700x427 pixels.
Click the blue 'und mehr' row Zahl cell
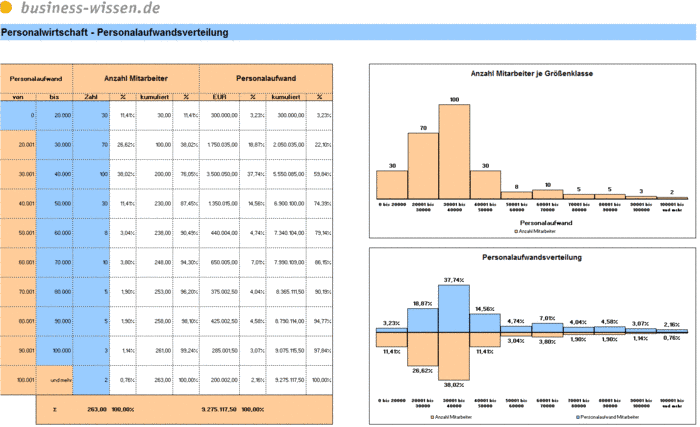pyautogui.click(x=91, y=380)
